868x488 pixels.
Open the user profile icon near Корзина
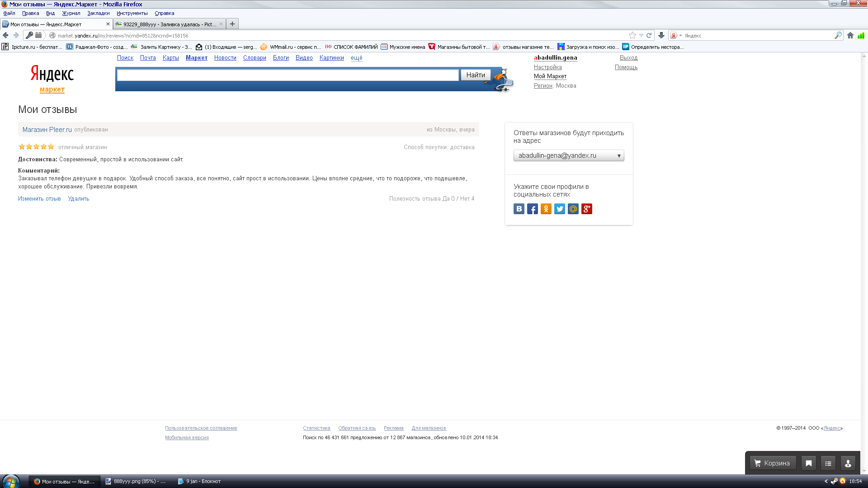point(848,463)
